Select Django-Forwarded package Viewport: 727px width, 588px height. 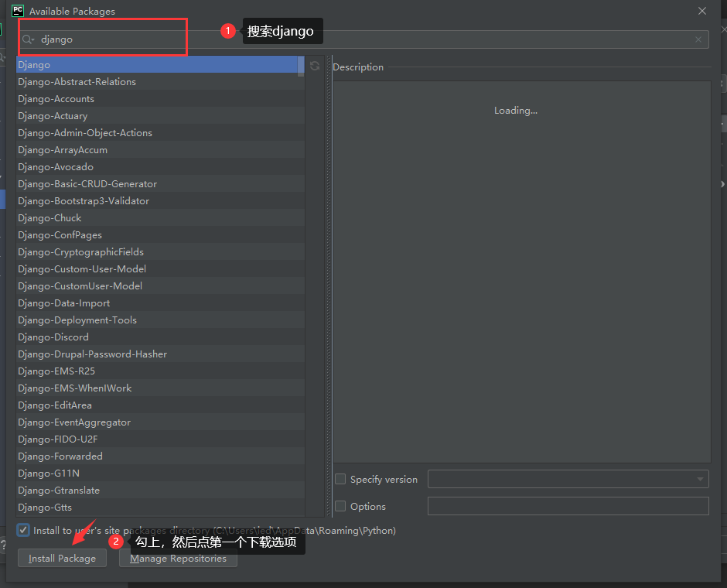coord(160,456)
